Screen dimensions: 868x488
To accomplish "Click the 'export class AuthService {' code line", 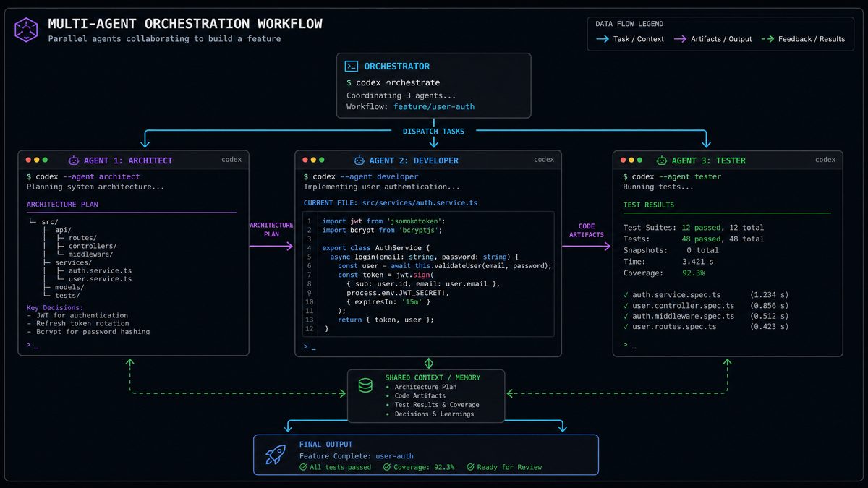I will point(376,247).
